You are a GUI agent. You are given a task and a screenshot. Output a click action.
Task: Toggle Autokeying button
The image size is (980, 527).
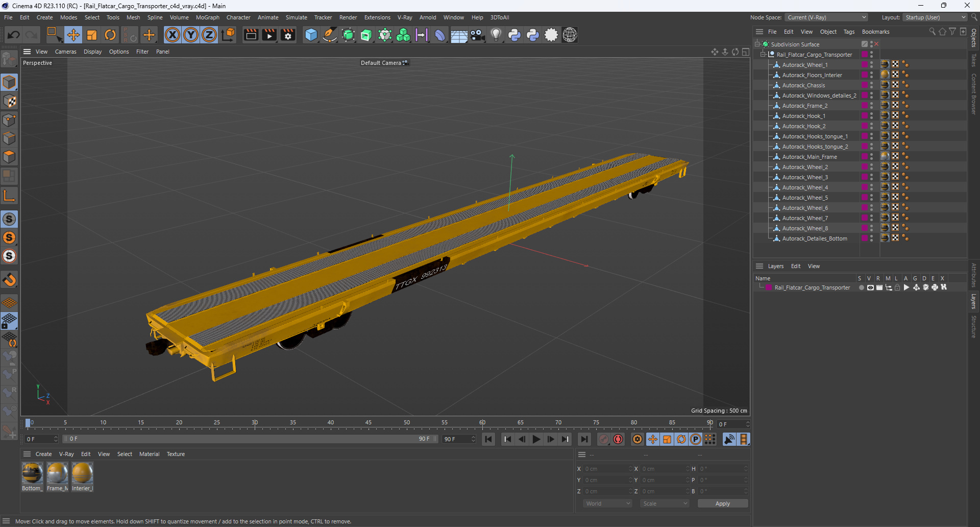[x=618, y=439]
